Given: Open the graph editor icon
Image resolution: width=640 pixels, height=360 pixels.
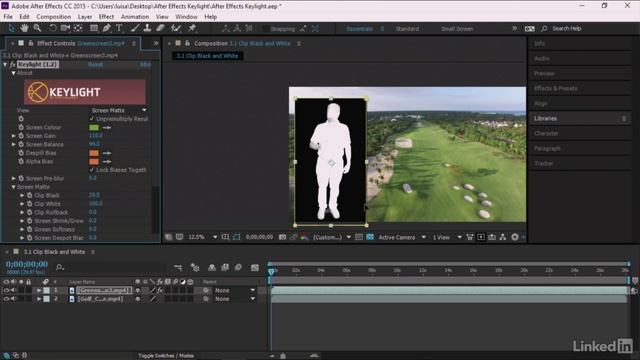Looking at the screenshot, I should click(x=255, y=268).
